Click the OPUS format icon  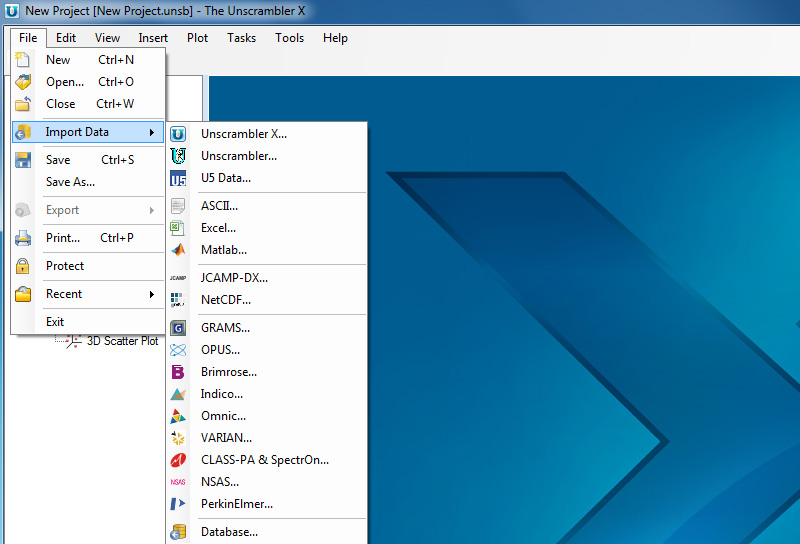[x=178, y=350]
